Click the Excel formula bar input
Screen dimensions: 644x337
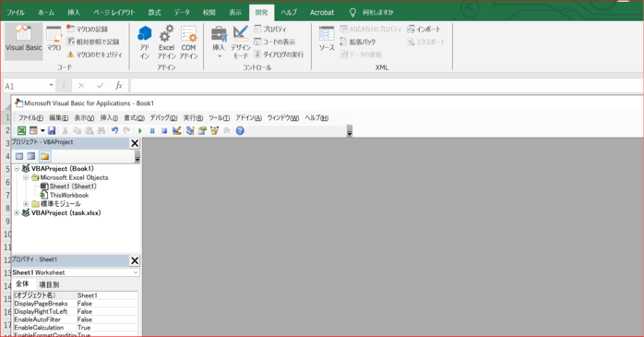click(x=386, y=86)
